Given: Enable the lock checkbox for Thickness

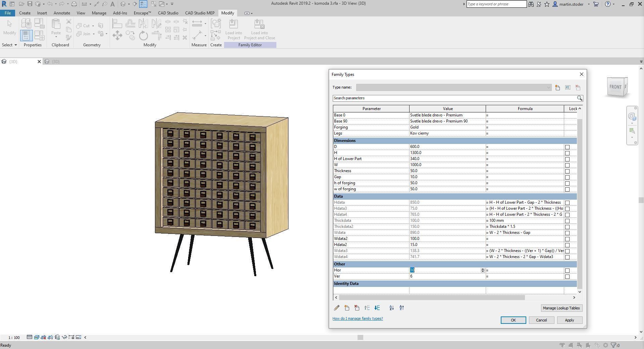Looking at the screenshot, I should 567,171.
